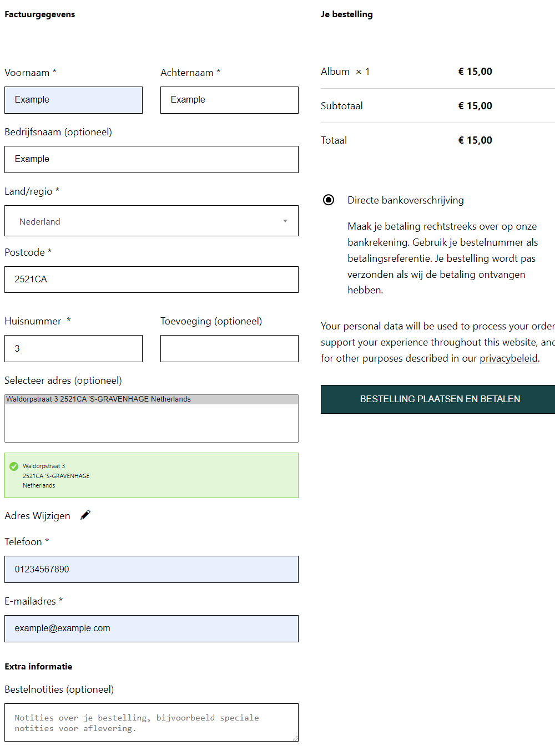
Task: Click the green confirmed address box
Action: pos(152,475)
